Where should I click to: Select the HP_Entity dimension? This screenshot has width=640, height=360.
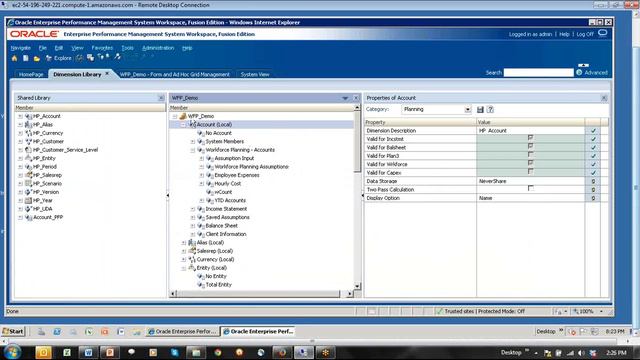click(44, 158)
